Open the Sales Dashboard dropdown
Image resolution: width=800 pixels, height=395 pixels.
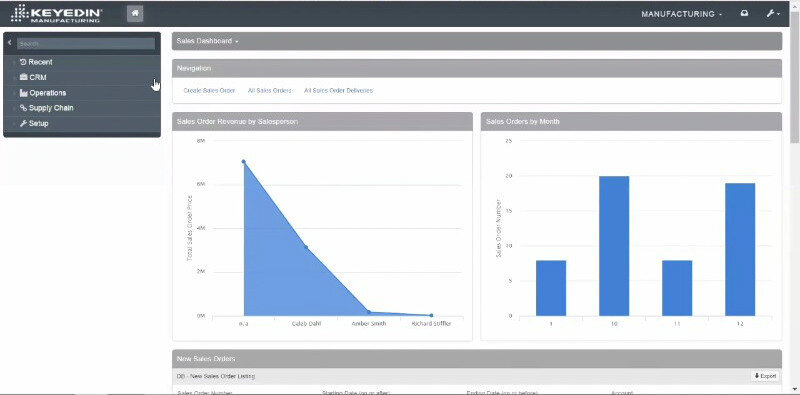(x=207, y=41)
